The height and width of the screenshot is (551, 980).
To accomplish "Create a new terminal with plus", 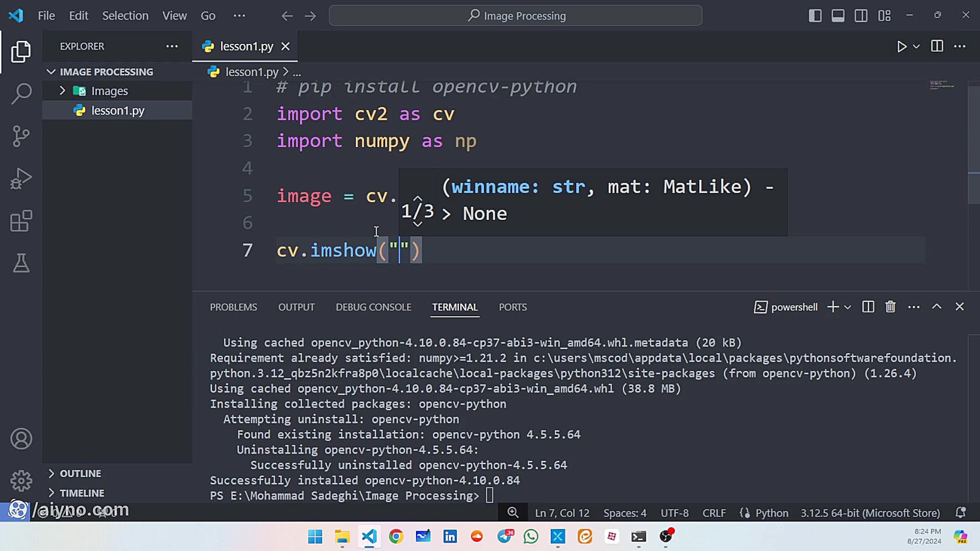I will [x=833, y=307].
